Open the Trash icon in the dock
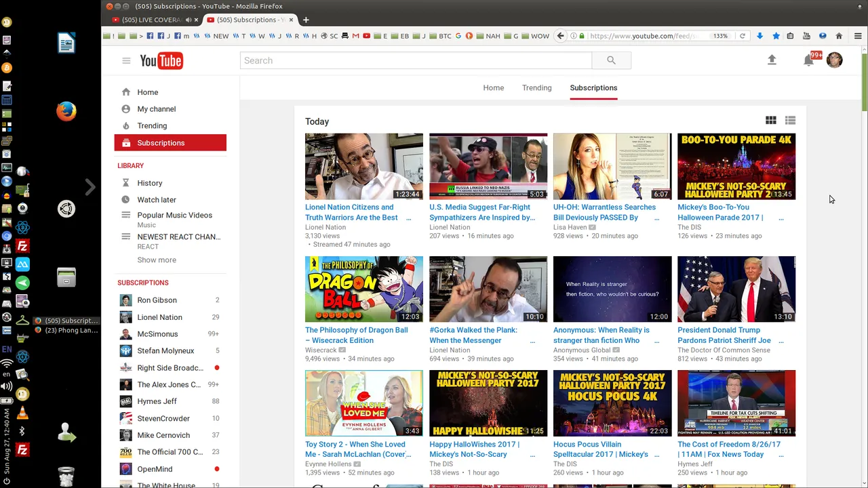The image size is (868, 488). [x=66, y=476]
